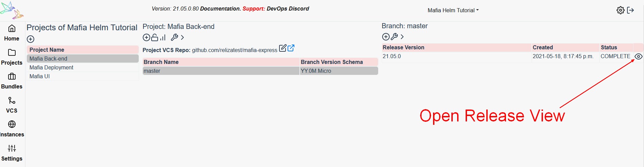Click the add branch plus icon
Image resolution: width=644 pixels, height=167 pixels.
pyautogui.click(x=147, y=37)
